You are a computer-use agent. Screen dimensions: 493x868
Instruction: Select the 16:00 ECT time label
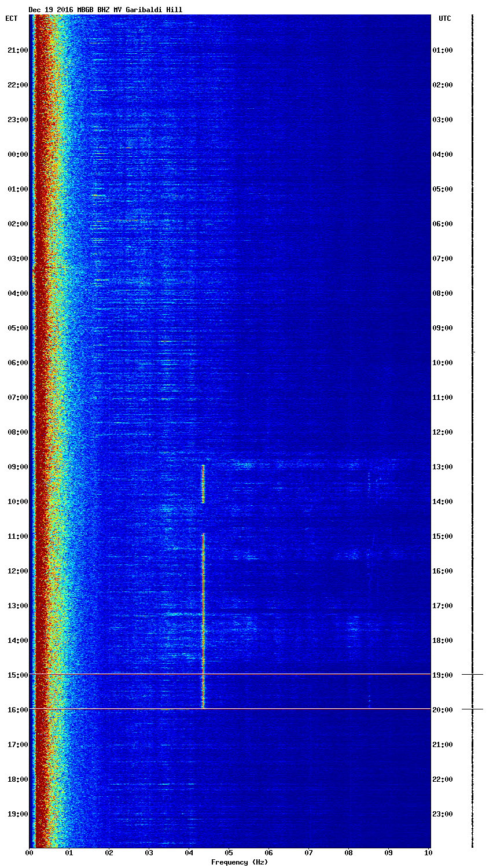[x=17, y=710]
